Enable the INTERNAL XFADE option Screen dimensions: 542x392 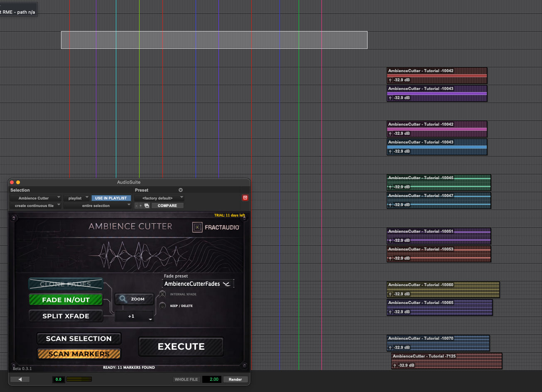162,294
